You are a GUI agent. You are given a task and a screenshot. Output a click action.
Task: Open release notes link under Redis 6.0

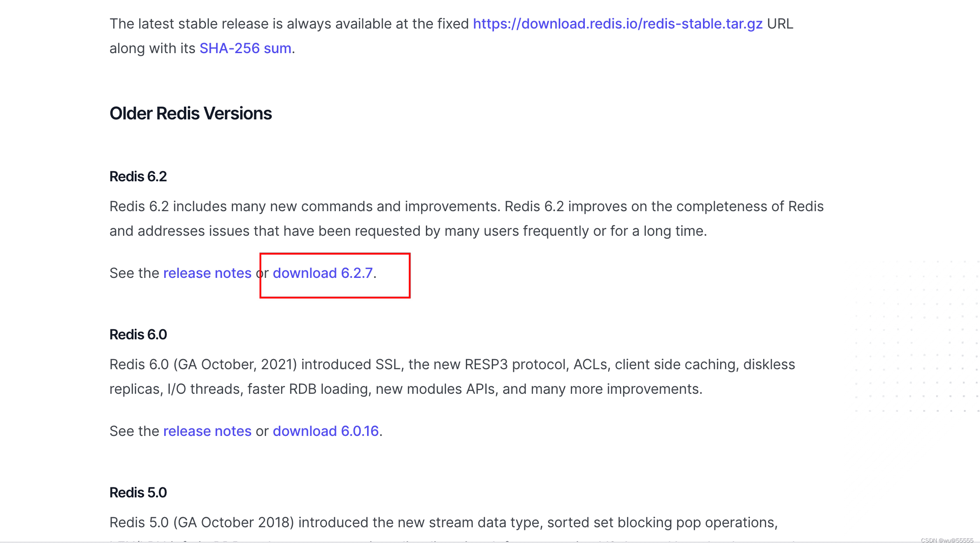207,431
